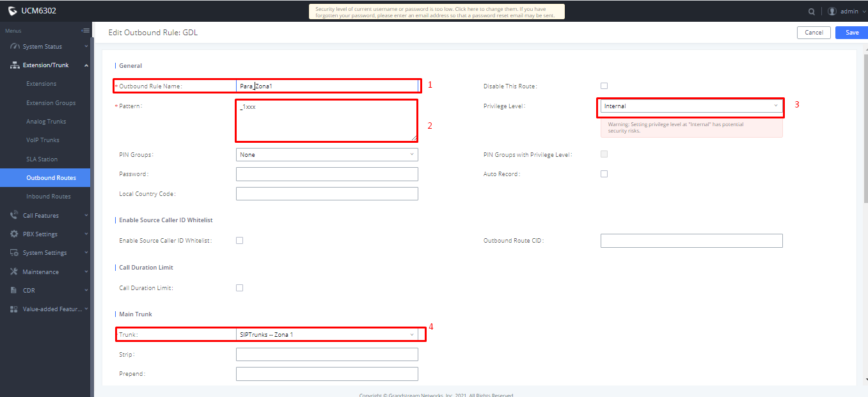
Task: Click the search magnifier icon in header
Action: 812,12
